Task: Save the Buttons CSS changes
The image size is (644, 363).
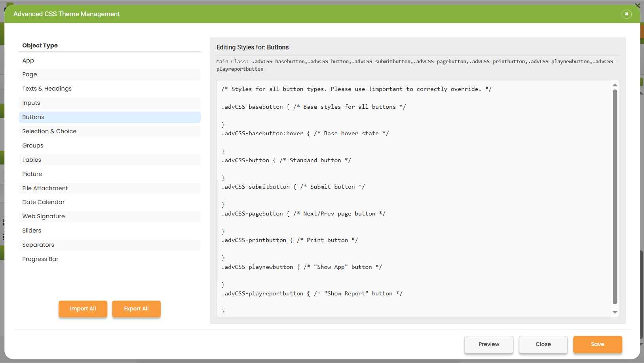Action: click(x=598, y=344)
